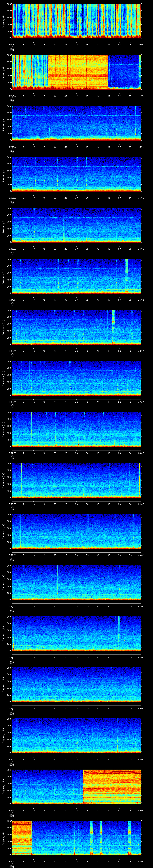153x868 pixels.
Task: Click the "45:00" end time label
Action: [x=141, y=810]
